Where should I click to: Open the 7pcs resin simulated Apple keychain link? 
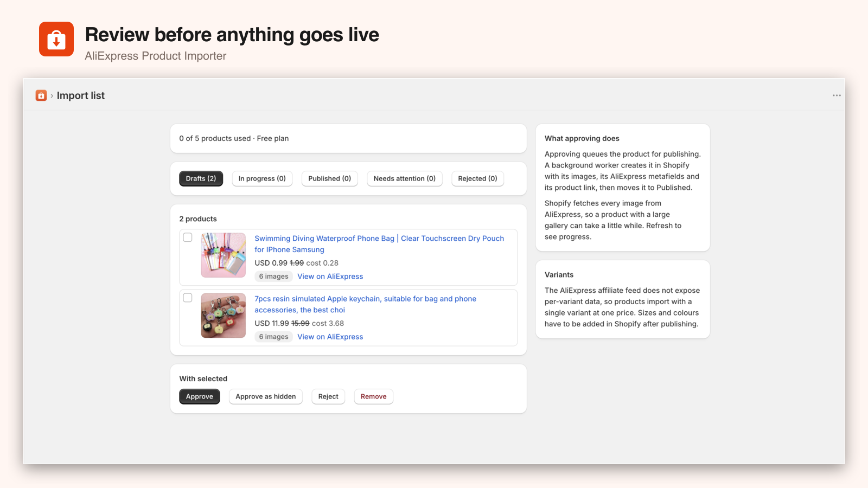click(x=366, y=304)
